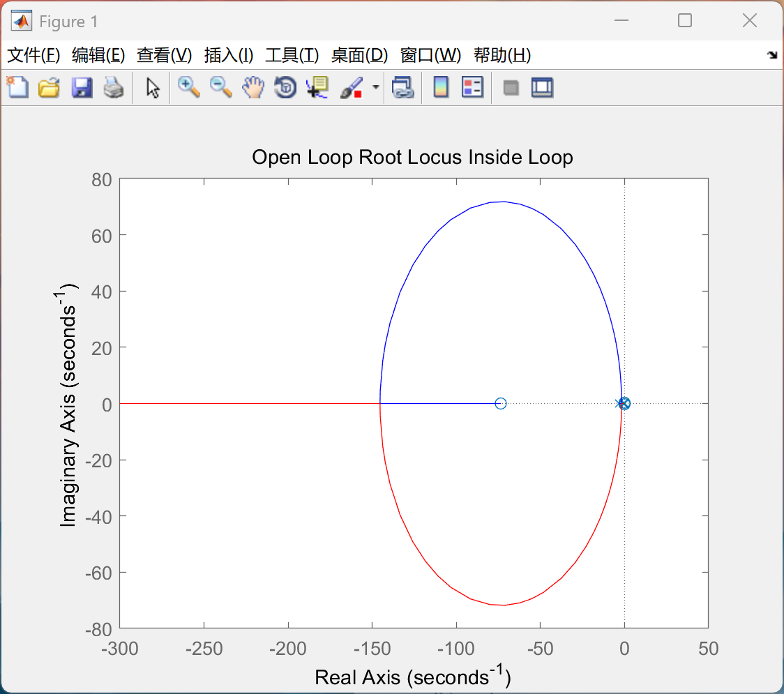Screen dimensions: 784x694
Task: Click the MATLAB logo in title bar
Action: (22, 21)
